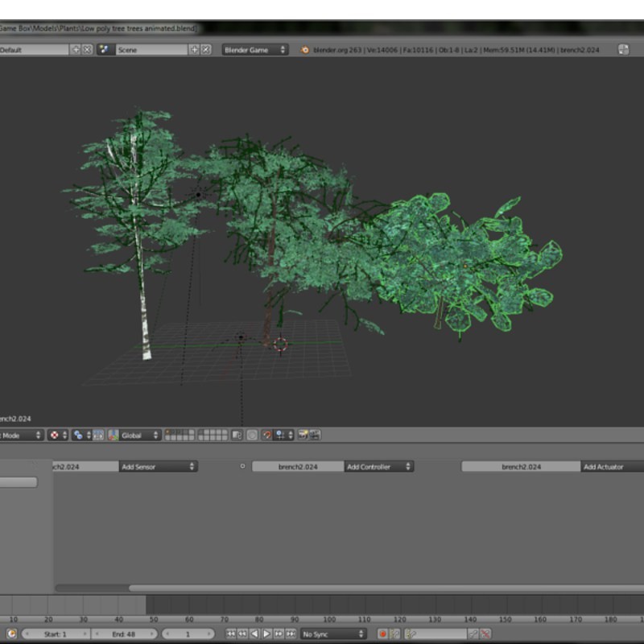Viewport: 644px width, 644px height.
Task: Open the Add Sensor dropdown
Action: [x=157, y=464]
